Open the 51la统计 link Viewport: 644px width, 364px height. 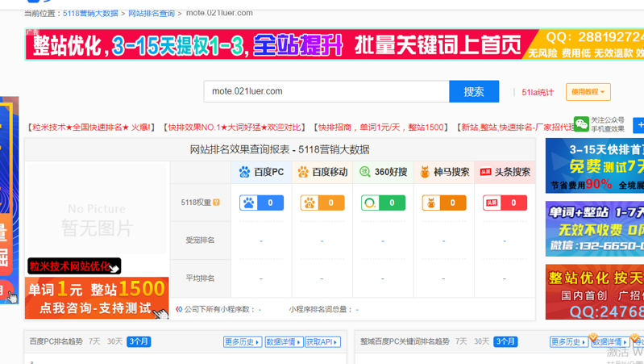(x=538, y=92)
